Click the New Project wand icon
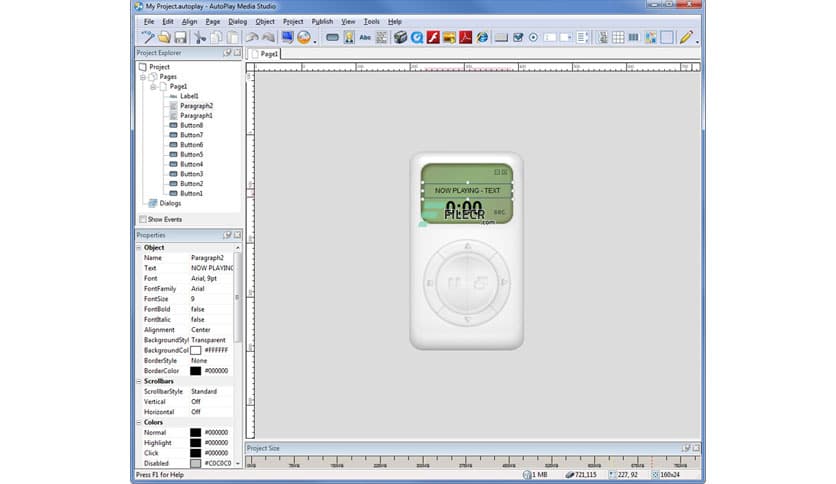 coord(147,37)
